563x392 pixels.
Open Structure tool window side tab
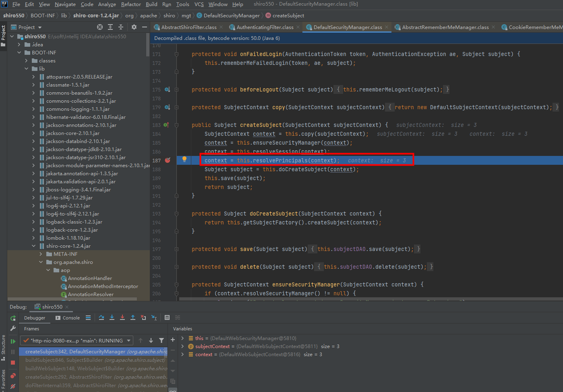pos(3,348)
